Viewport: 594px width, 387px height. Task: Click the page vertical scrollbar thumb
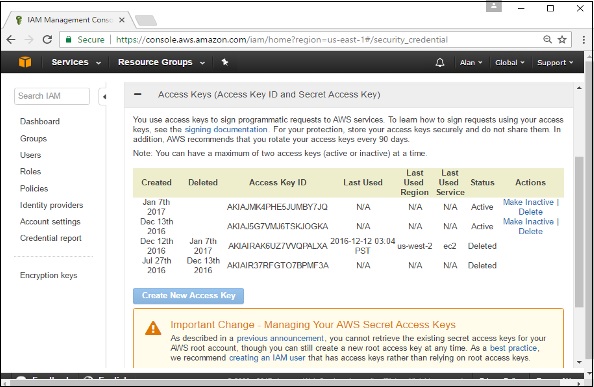click(x=578, y=231)
